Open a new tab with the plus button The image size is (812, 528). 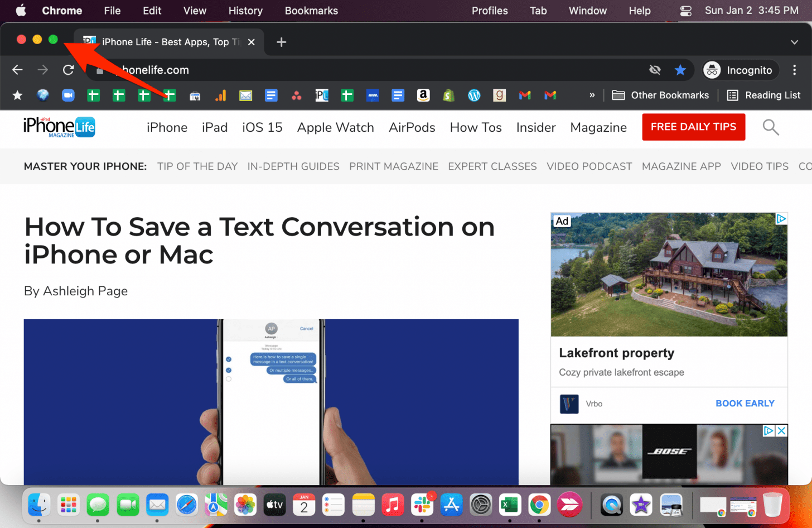tap(282, 42)
